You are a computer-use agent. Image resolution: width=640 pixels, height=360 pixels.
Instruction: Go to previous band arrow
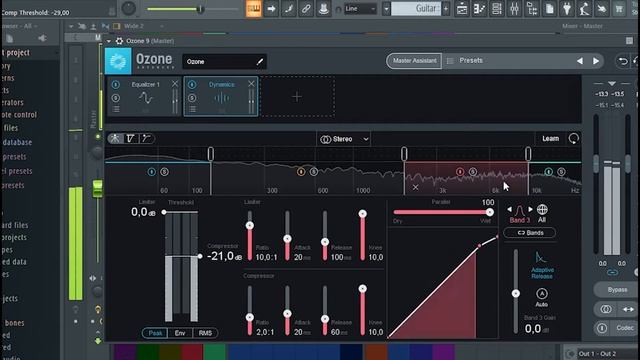[x=509, y=209]
